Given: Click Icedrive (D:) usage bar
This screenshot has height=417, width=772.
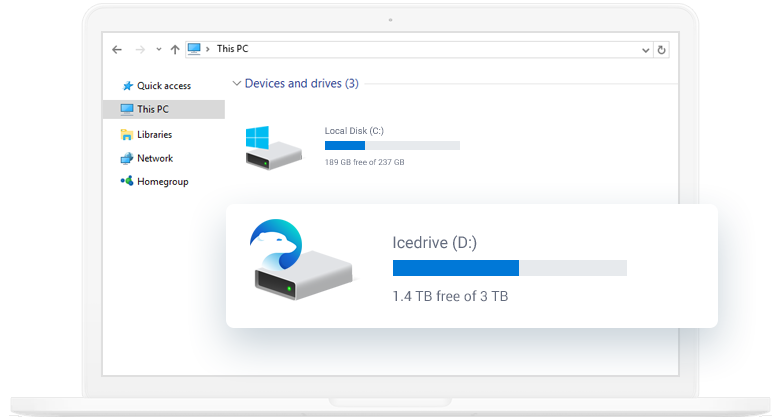Looking at the screenshot, I should (510, 268).
